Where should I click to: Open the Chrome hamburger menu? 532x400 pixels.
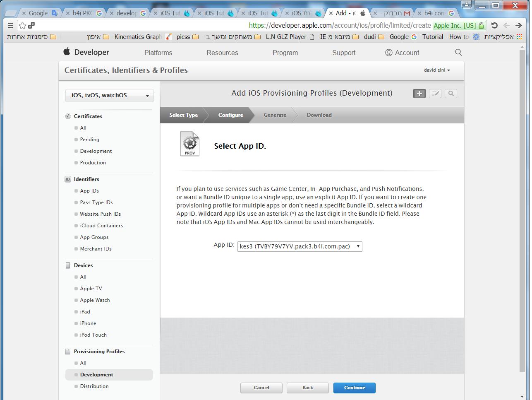point(11,25)
